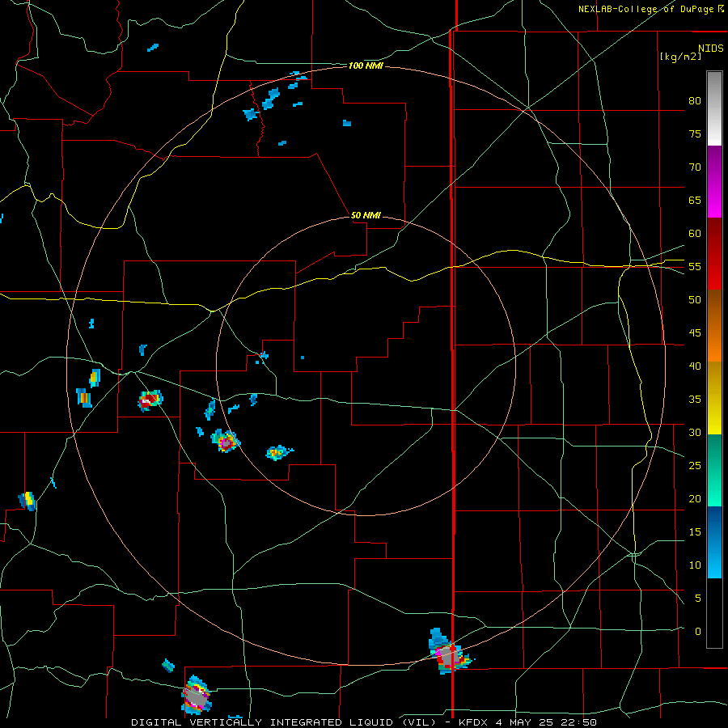Viewport: 728px width, 728px height.
Task: Click the red segment of color bar
Action: point(714,254)
